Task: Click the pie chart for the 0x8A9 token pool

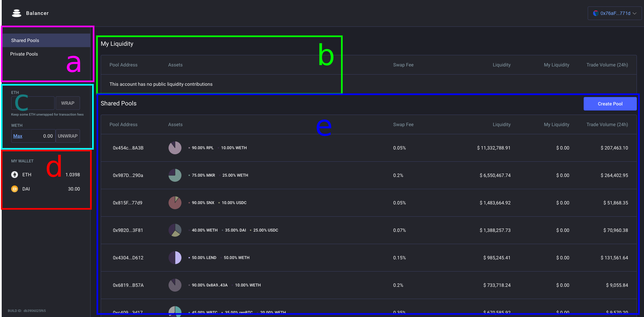Action: 175,285
